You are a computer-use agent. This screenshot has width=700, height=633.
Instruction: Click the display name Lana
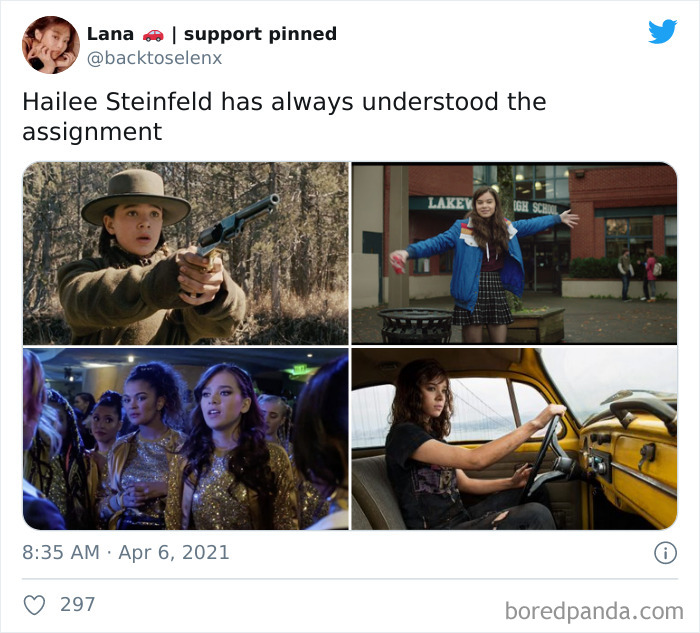click(110, 34)
